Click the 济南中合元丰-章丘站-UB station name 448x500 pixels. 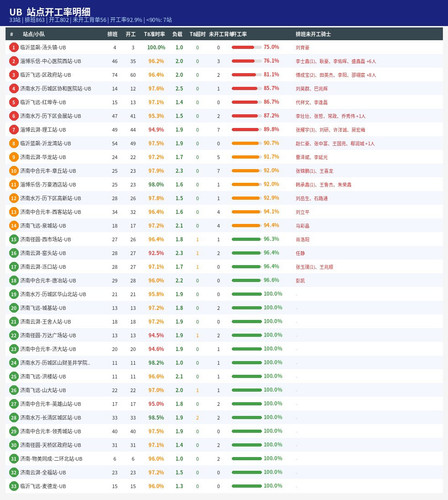click(48, 171)
